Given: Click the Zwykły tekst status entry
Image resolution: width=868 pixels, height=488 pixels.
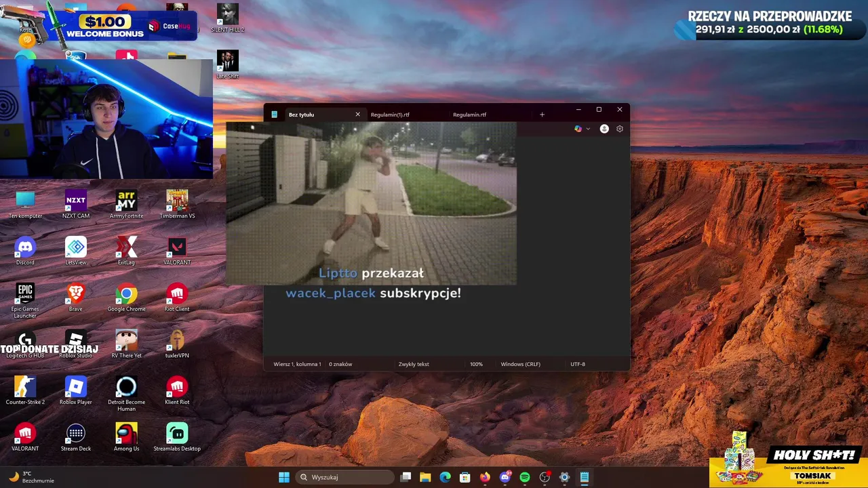Looking at the screenshot, I should coord(414,364).
